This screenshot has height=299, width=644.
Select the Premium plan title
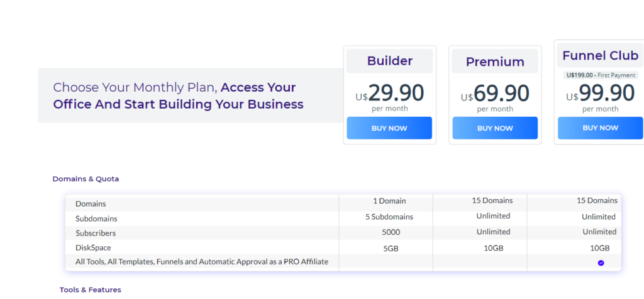pyautogui.click(x=495, y=62)
